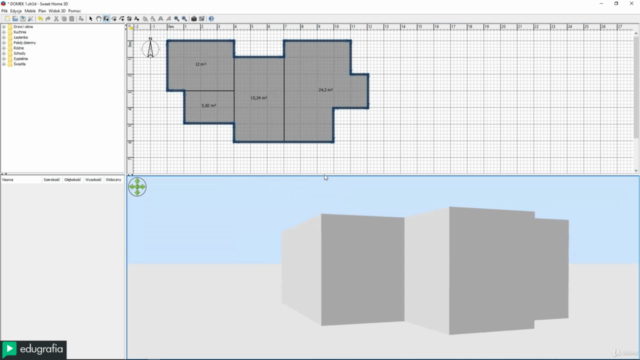Expand the Pokój dzienny category
This screenshot has width=640, height=360.
[x=4, y=42]
